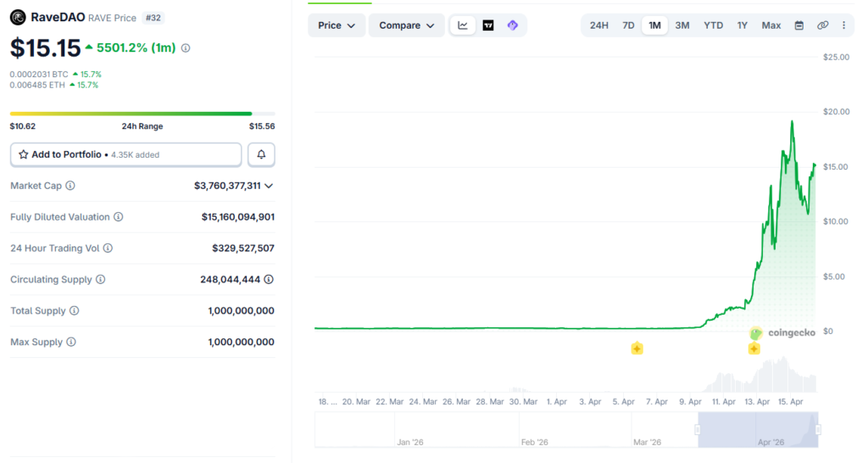Click the $15,160,094,901 valuation value
Screen dimensions: 868x463
tap(238, 216)
